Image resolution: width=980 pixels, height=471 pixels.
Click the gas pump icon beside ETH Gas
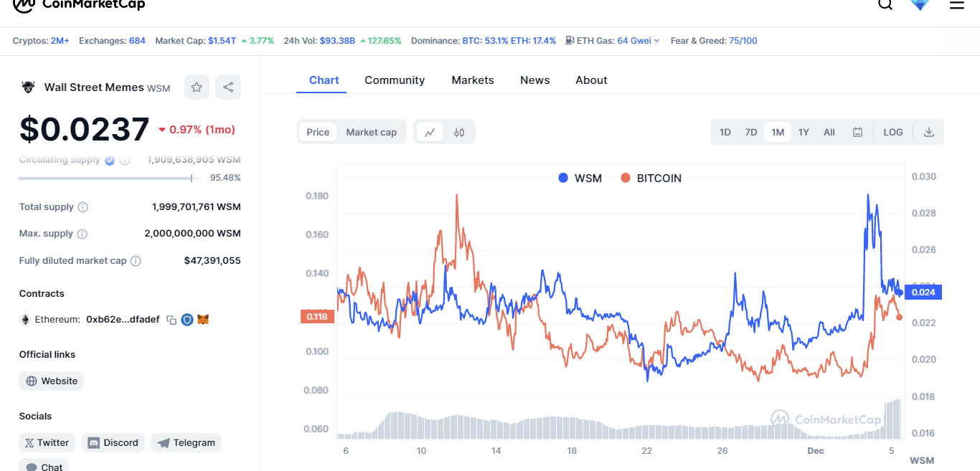(570, 41)
